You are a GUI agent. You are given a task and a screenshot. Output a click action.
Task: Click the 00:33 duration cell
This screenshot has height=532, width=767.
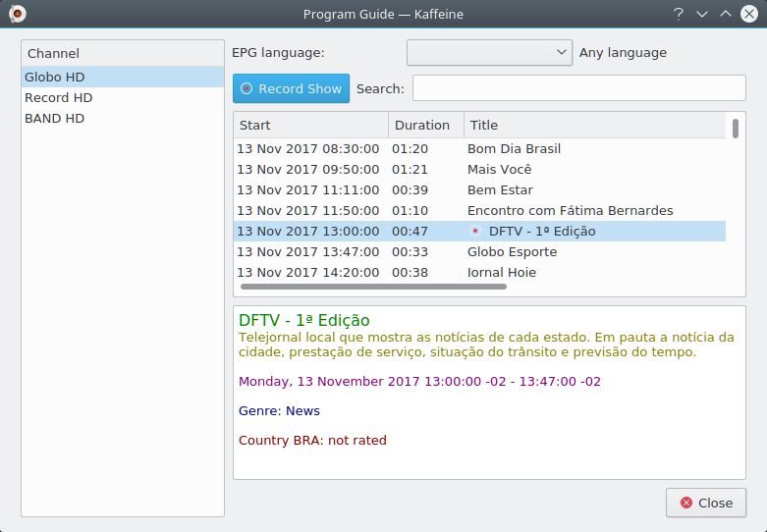click(x=410, y=251)
